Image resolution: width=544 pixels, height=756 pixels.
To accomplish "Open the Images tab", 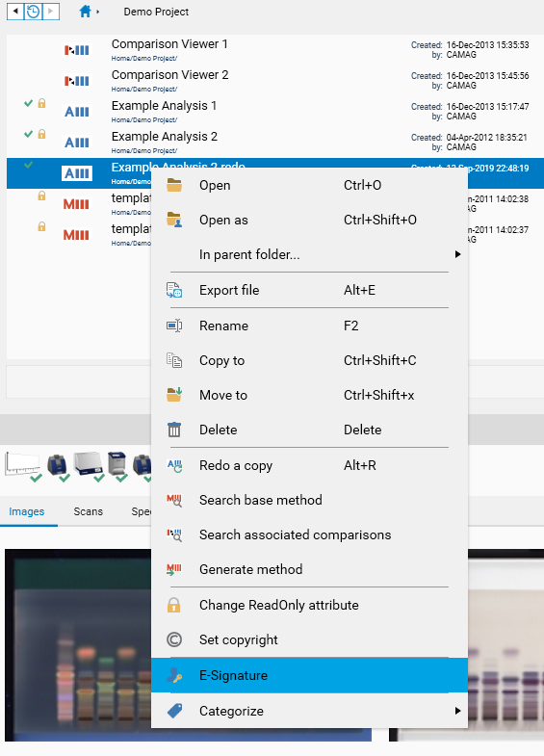I will point(27,511).
